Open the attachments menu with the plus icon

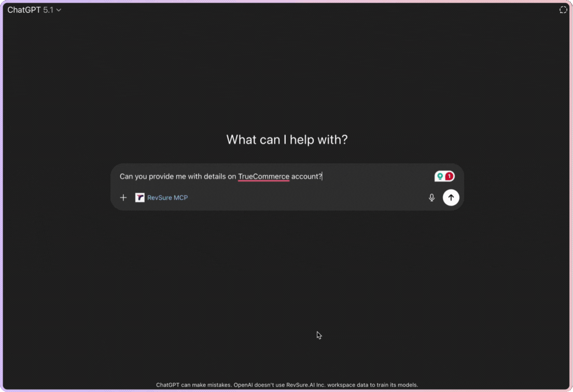point(123,198)
